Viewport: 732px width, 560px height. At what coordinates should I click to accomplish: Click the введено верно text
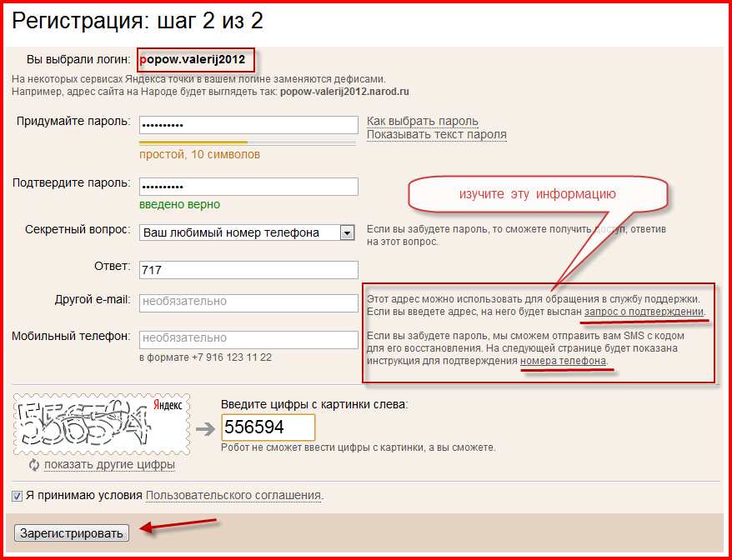[179, 205]
